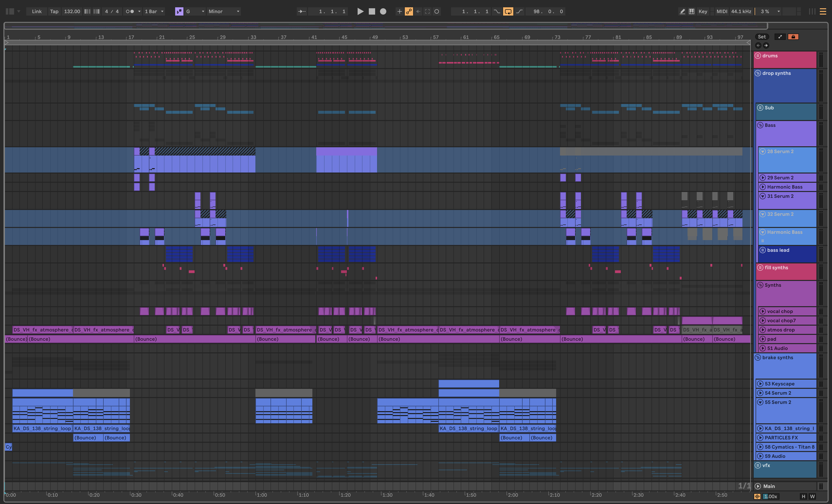Open the 1 Bar quantization menu
The width and height of the screenshot is (832, 504).
(x=154, y=11)
